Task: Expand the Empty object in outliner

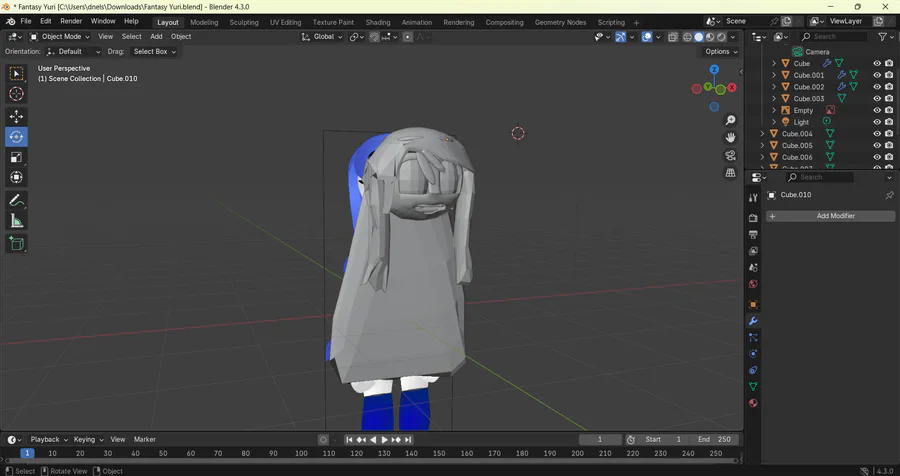Action: pos(774,110)
